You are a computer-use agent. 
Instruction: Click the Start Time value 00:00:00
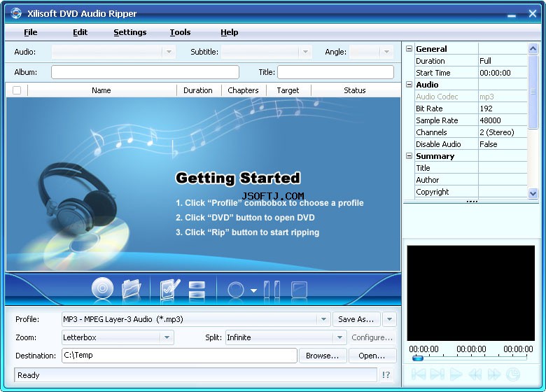coord(503,73)
